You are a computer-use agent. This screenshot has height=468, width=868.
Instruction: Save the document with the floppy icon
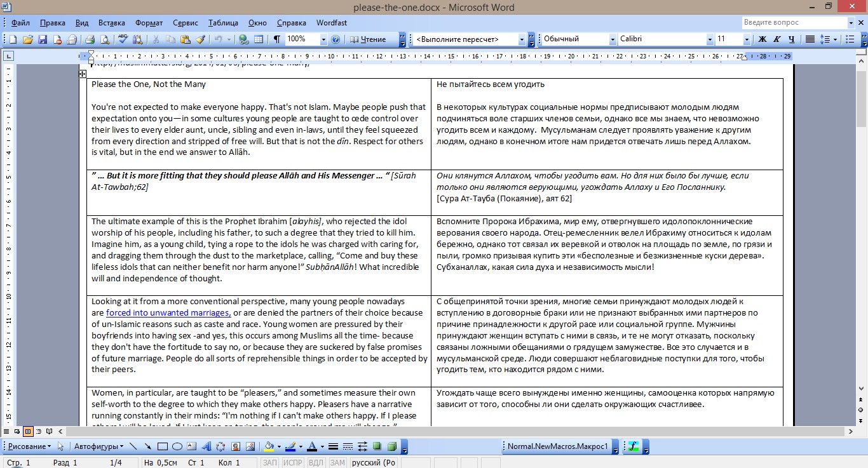[x=43, y=39]
